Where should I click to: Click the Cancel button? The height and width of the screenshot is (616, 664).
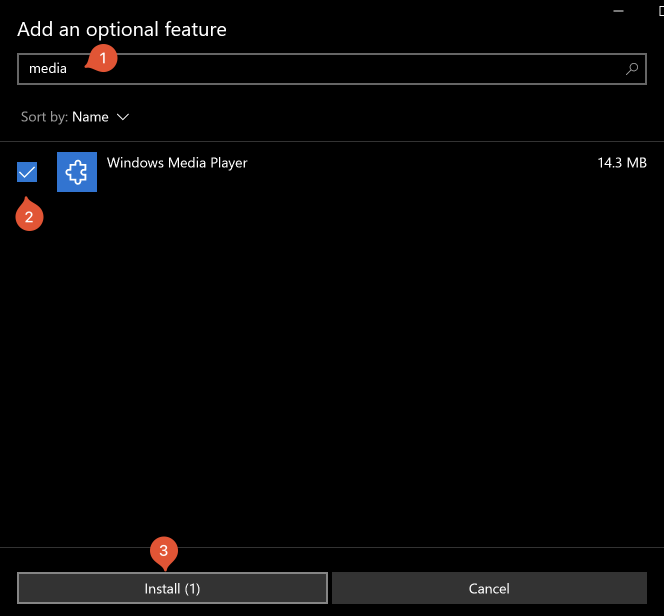pyautogui.click(x=489, y=588)
